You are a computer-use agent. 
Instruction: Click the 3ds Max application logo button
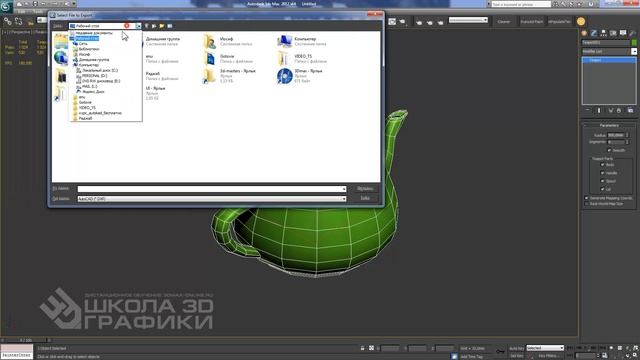pyautogui.click(x=6, y=6)
